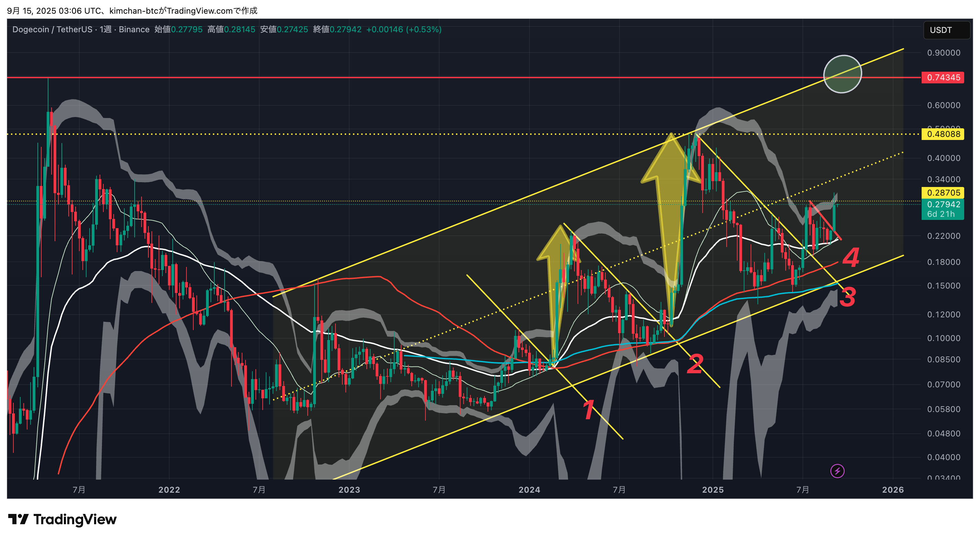Image resolution: width=980 pixels, height=540 pixels.
Task: Click the 高値0.28145 high value
Action: (x=231, y=30)
